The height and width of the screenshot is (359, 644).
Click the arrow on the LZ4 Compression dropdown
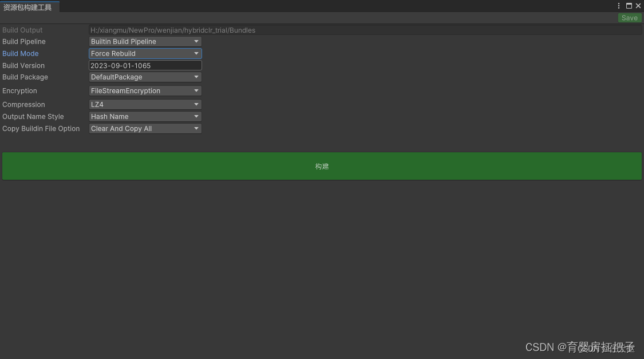point(196,104)
